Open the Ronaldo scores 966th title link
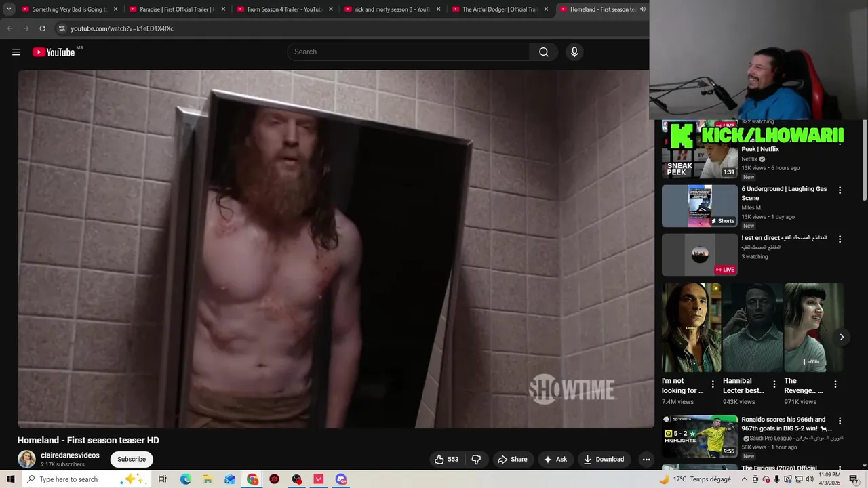 tap(786, 424)
